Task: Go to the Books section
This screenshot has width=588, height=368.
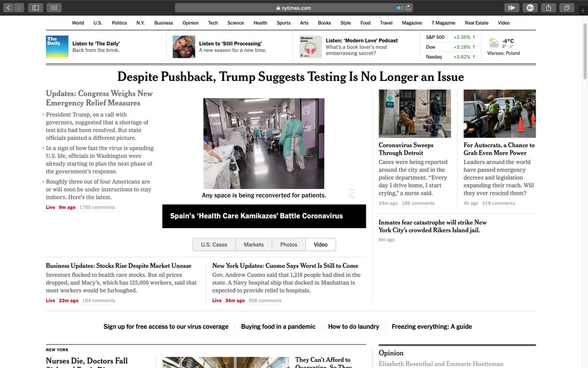Action: [324, 23]
